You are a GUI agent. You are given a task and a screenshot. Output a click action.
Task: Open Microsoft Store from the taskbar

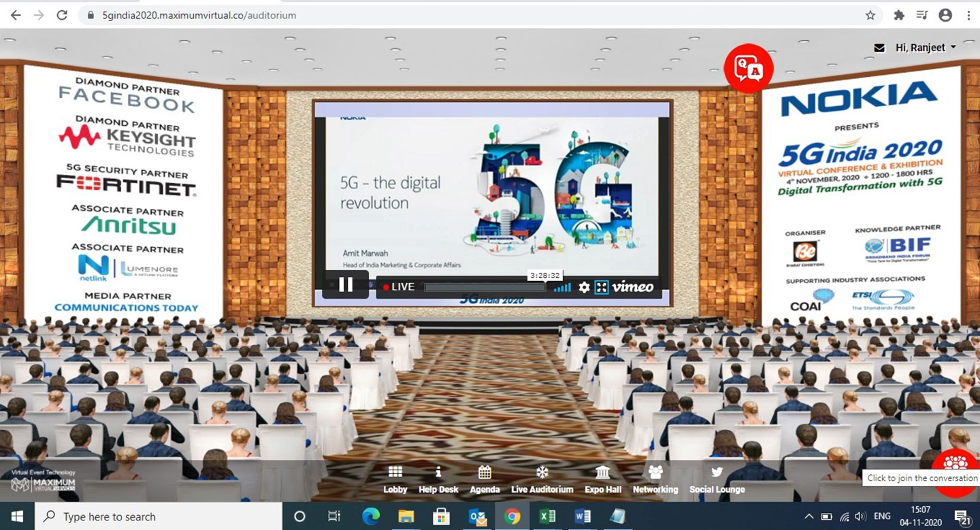point(442,516)
